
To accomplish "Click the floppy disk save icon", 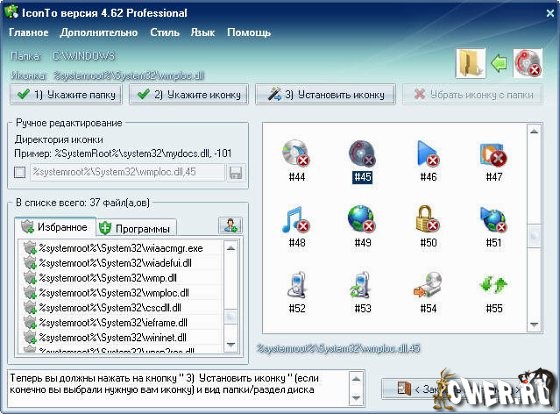I will click(x=236, y=173).
